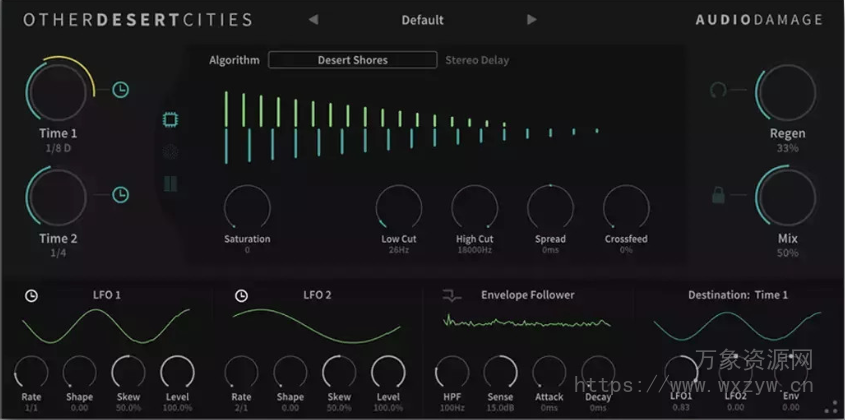
Task: Click the LFO 2 Shape knob
Action: (x=290, y=372)
